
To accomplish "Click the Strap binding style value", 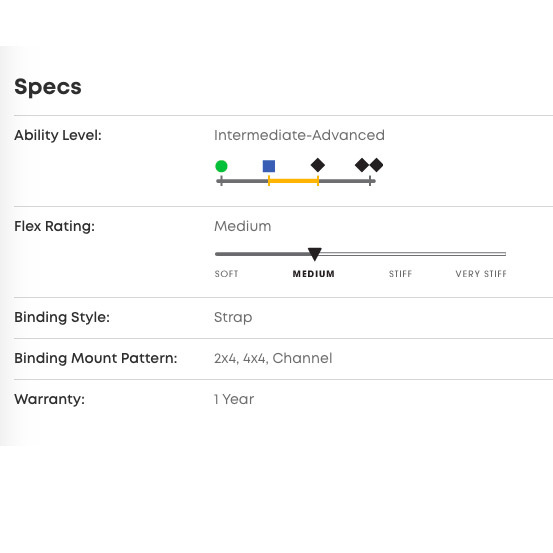I will [x=233, y=317].
